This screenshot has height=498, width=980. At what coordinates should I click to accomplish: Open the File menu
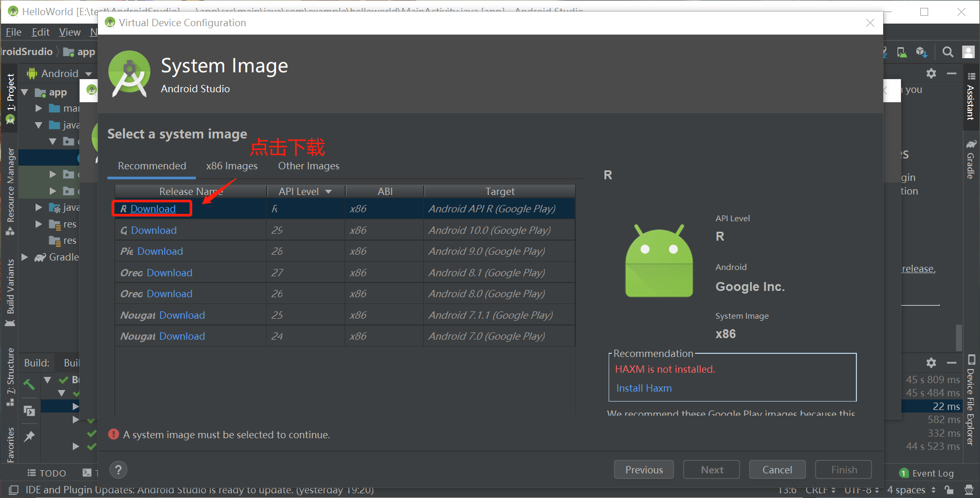click(x=14, y=33)
